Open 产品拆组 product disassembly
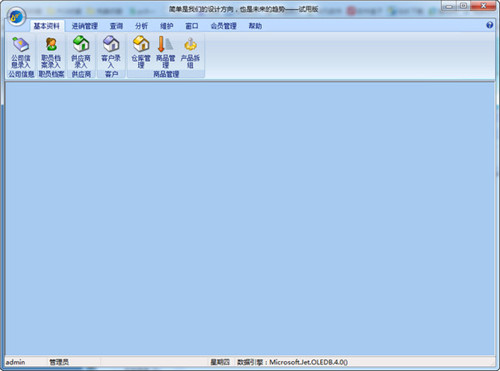The width and height of the screenshot is (500, 371). coord(190,52)
